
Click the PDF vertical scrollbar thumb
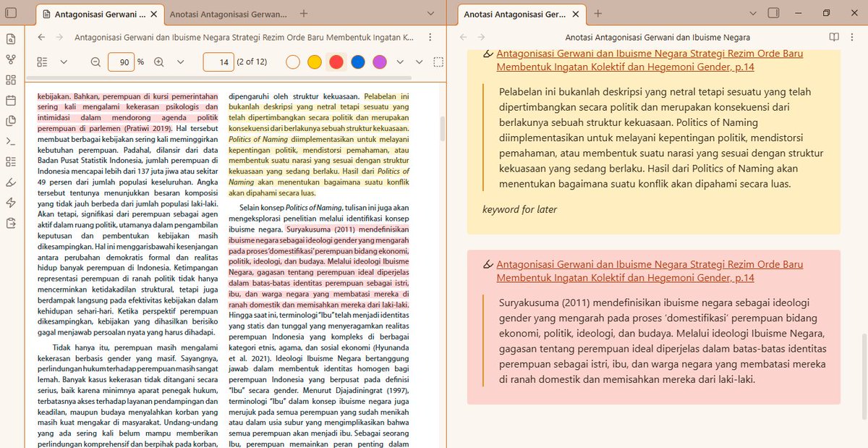coord(443,128)
